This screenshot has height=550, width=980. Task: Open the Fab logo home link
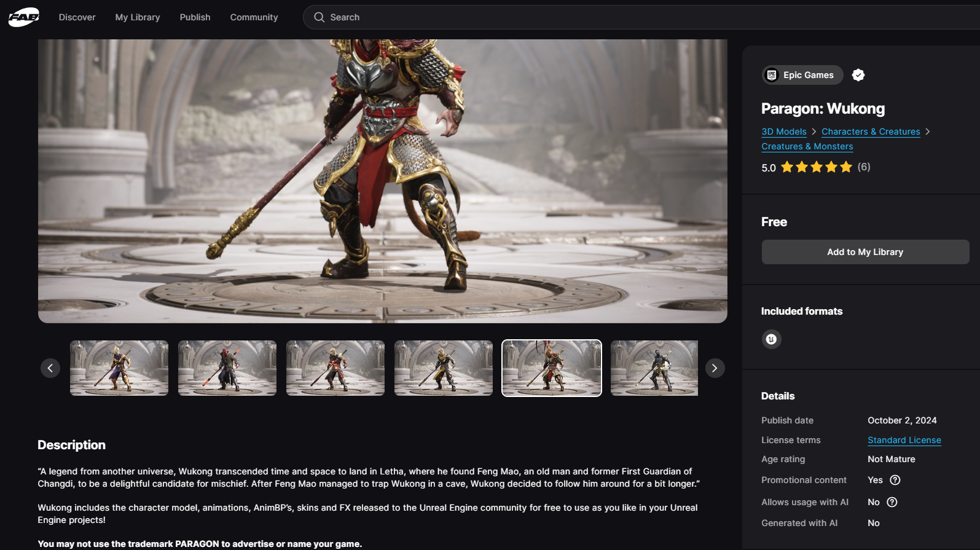point(24,17)
